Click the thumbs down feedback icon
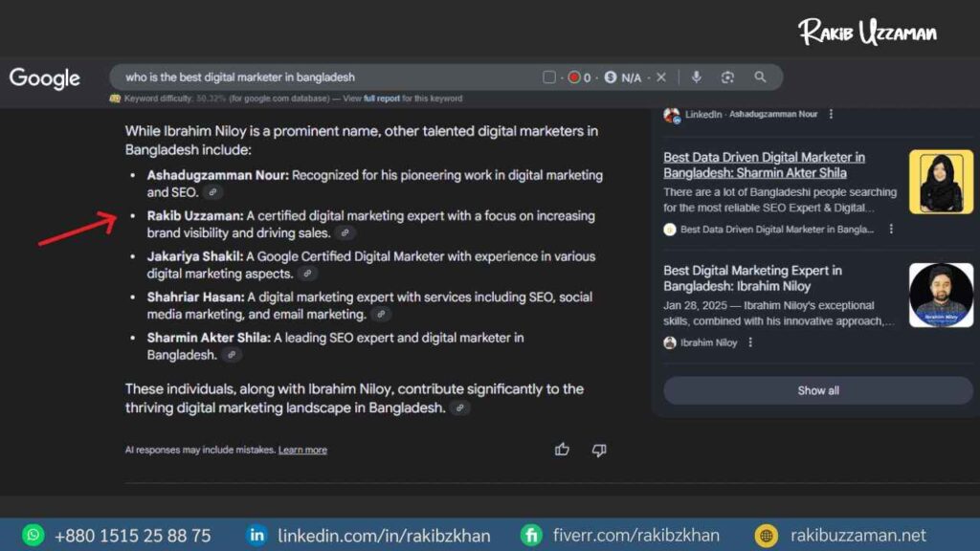The image size is (980, 551). tap(599, 450)
